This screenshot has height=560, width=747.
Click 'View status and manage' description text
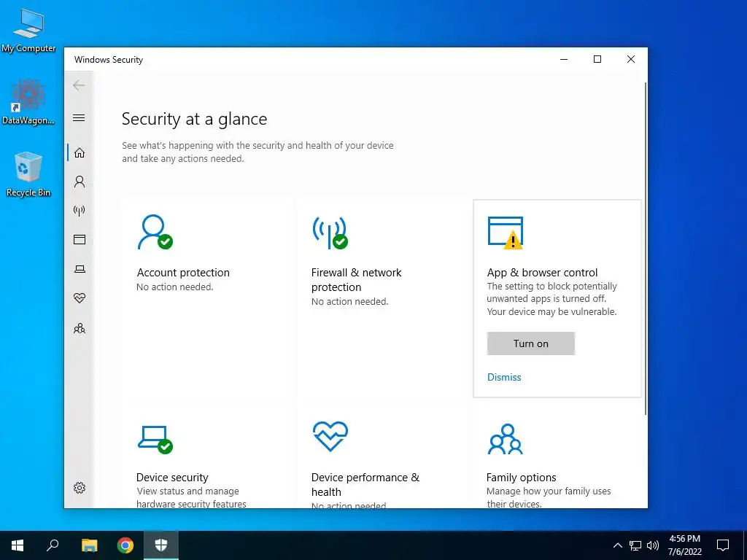tap(187, 491)
